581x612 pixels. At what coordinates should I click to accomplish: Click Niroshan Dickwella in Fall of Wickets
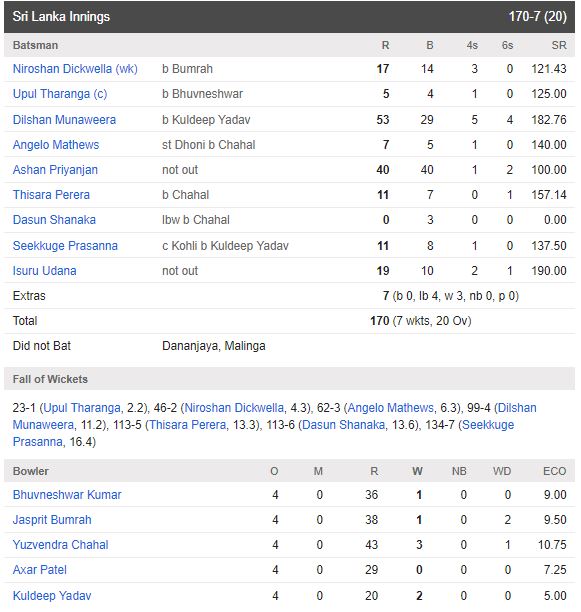tap(234, 408)
